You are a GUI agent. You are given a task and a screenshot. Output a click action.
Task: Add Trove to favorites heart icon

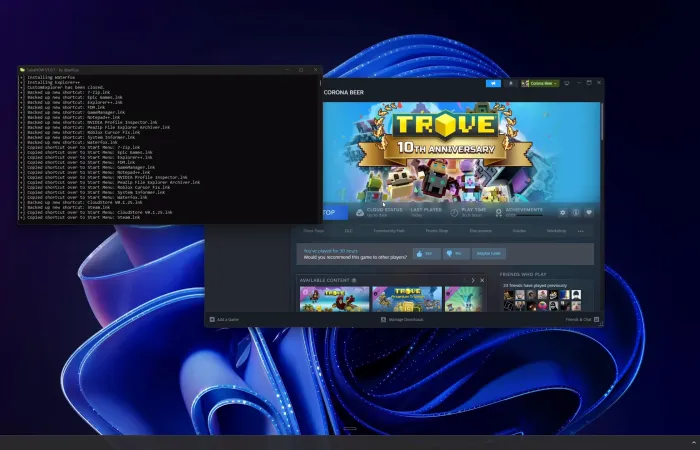click(x=589, y=212)
